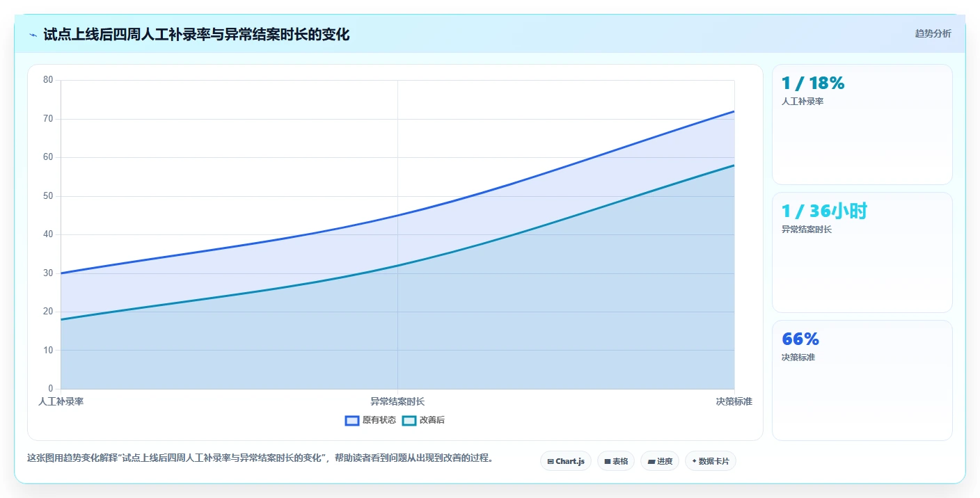Click the 原有状态 blue legend swatch
The width and height of the screenshot is (980, 498).
(x=352, y=420)
